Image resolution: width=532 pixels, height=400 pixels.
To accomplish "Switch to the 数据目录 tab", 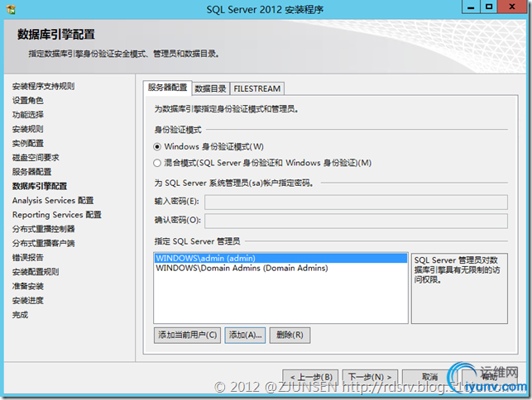I will pyautogui.click(x=211, y=88).
